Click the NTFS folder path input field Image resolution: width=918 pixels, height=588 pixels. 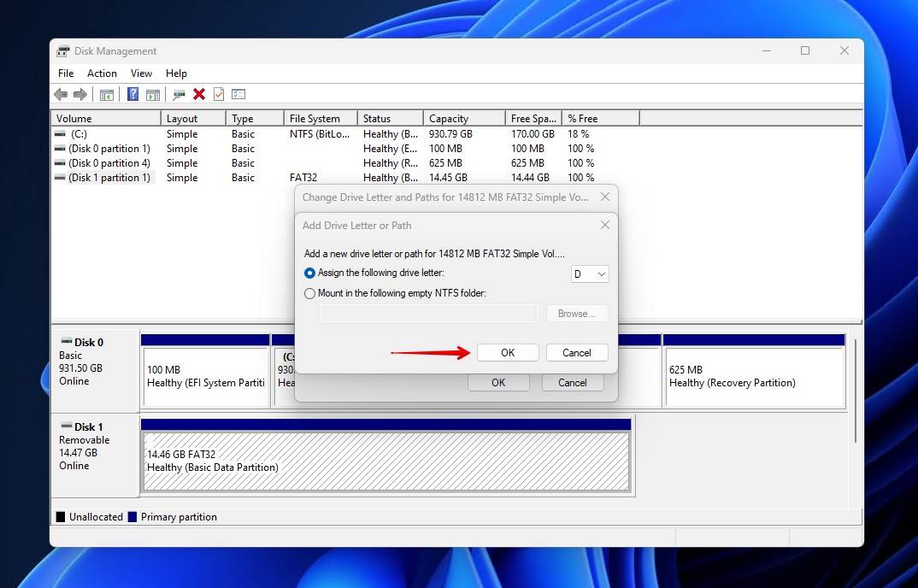coord(428,314)
